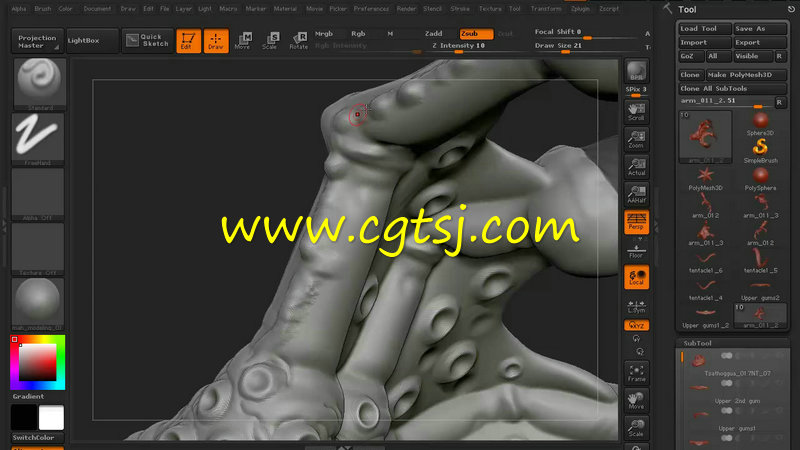
Task: Click SwitchColor button
Action: [x=38, y=437]
